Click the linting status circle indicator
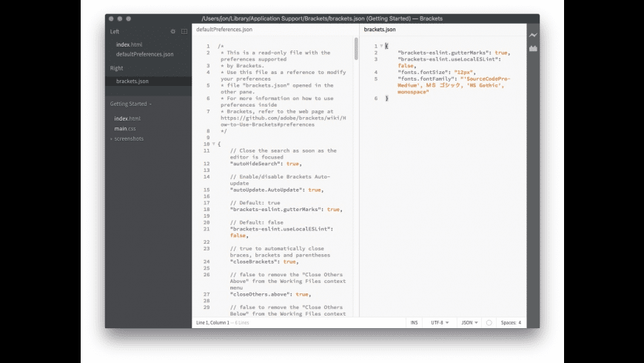The image size is (644, 363). pyautogui.click(x=489, y=323)
